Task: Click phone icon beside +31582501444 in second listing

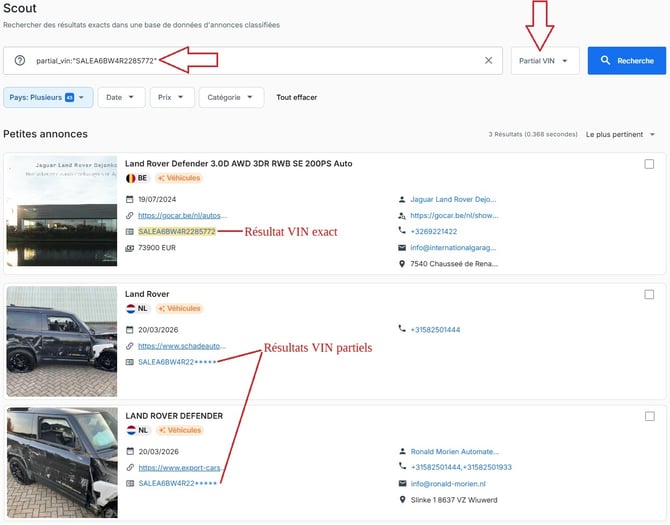Action: pos(402,329)
